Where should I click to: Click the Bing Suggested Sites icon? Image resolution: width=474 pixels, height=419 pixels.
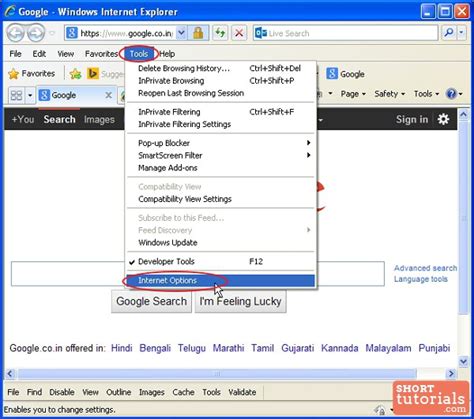pos(93,74)
